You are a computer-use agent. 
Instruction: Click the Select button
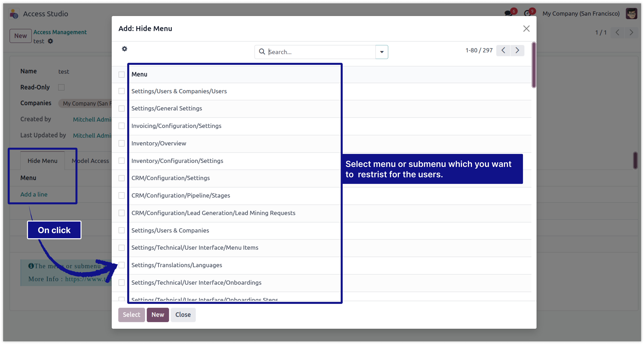click(131, 315)
